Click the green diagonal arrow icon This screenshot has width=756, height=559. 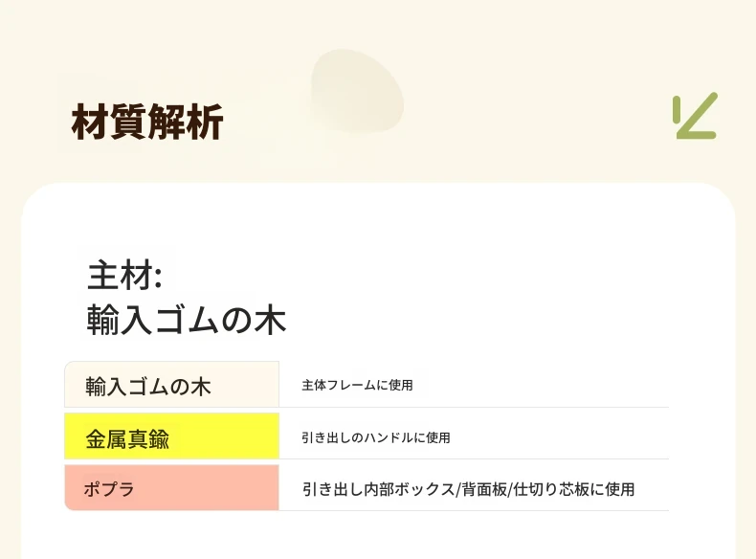[x=696, y=116]
